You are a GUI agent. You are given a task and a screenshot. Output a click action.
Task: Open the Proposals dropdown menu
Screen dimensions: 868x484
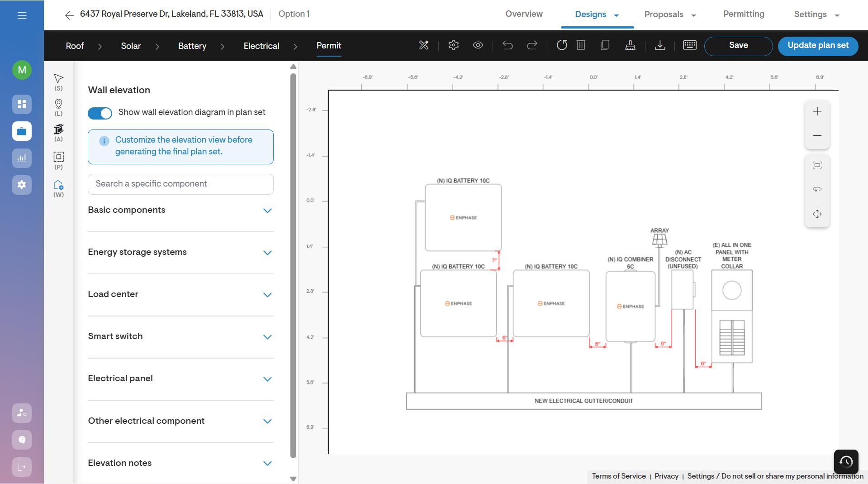[x=670, y=14]
